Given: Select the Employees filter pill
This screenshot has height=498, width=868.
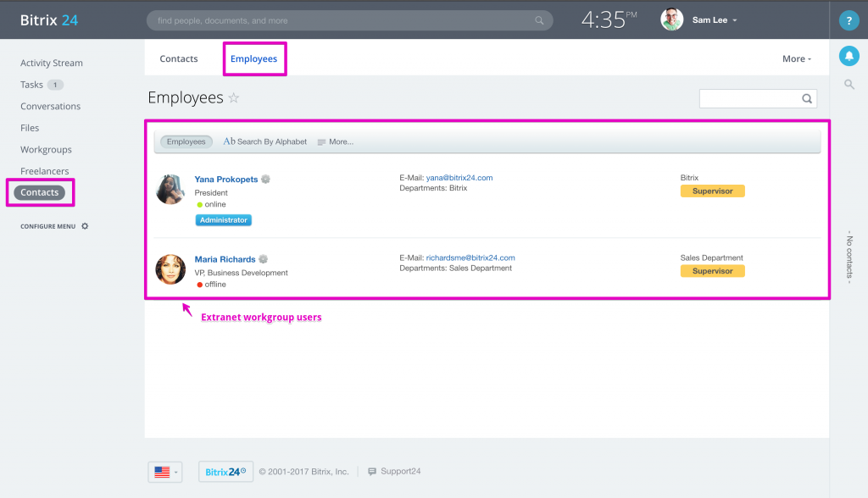Looking at the screenshot, I should [x=186, y=141].
